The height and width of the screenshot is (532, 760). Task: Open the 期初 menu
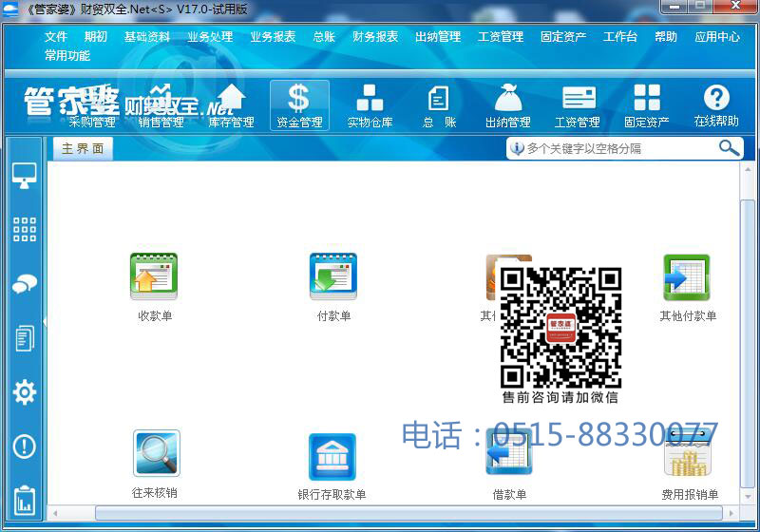[x=96, y=37]
